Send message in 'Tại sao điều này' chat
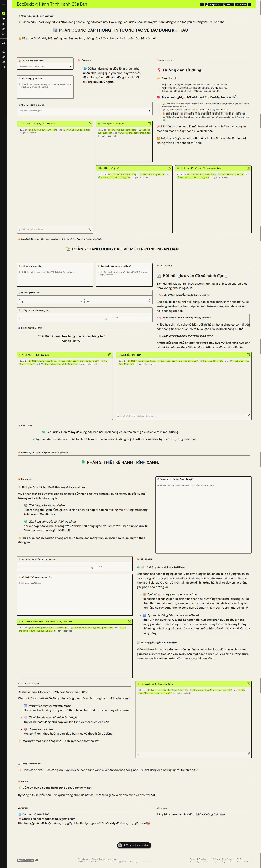261x868 pixels. point(90,229)
